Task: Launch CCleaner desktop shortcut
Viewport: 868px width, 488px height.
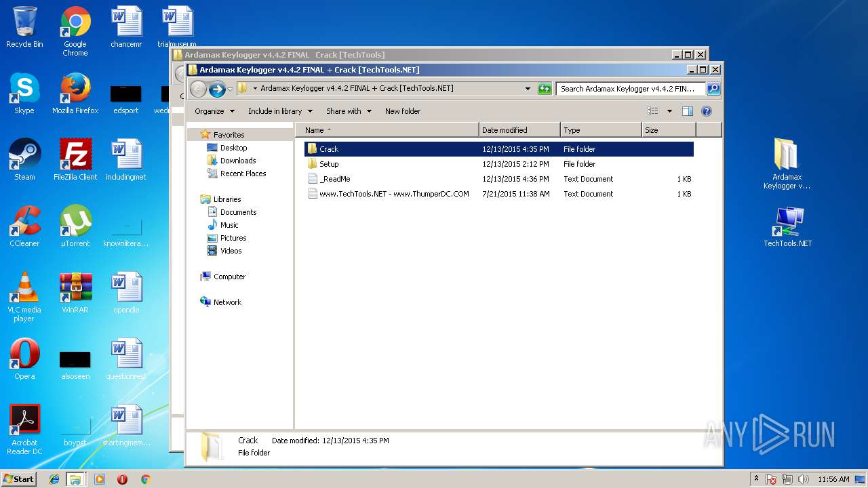Action: (24, 226)
